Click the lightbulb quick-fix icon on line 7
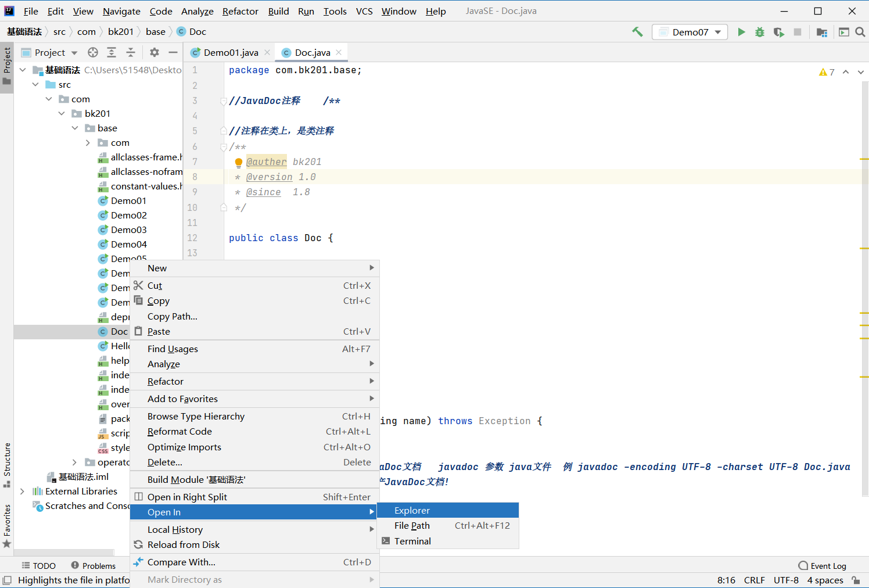 pos(239,162)
